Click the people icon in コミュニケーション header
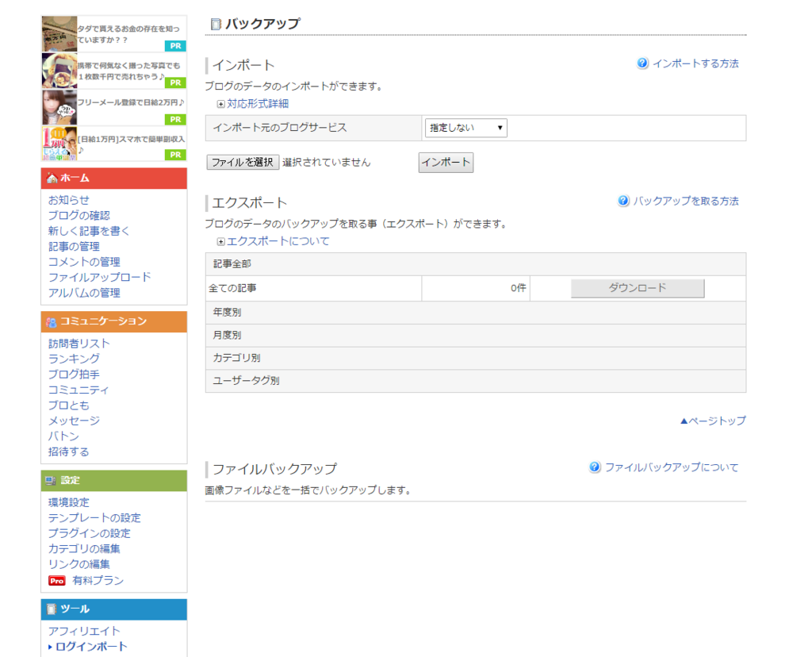This screenshot has height=657, width=812. [52, 322]
